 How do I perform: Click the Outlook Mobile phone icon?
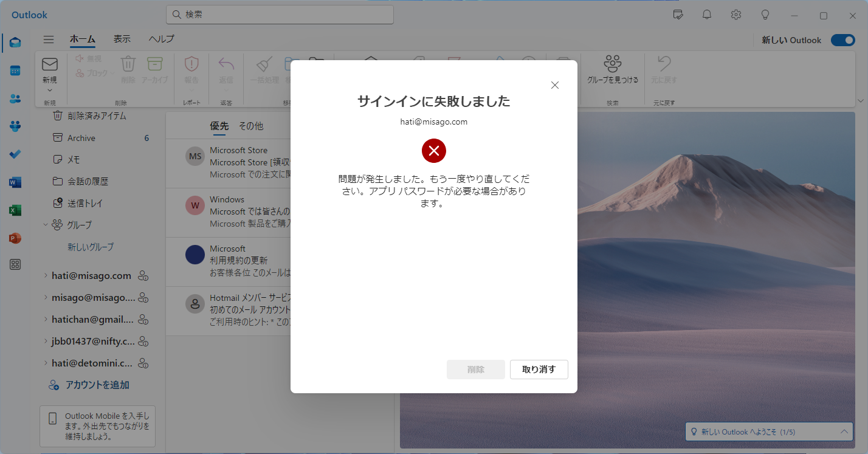pyautogui.click(x=52, y=418)
